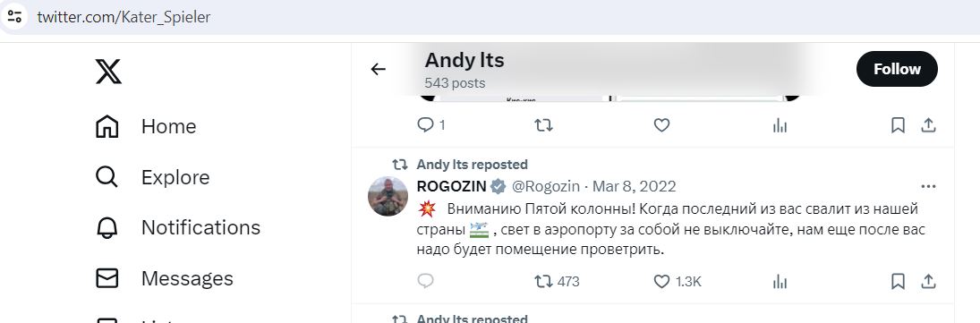
Task: Open the three-dot menu on ROGOZIN post
Action: click(x=929, y=186)
